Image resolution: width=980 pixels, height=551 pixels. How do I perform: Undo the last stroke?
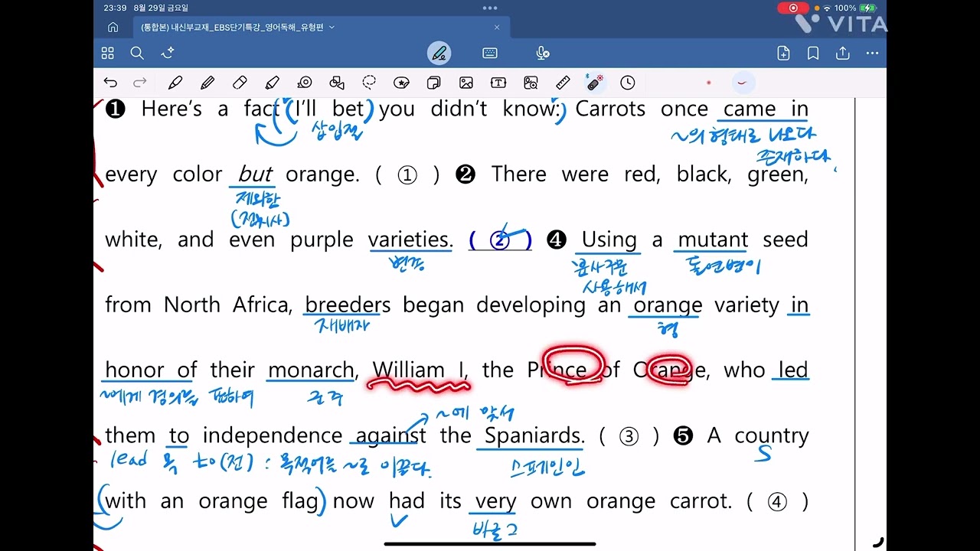point(111,83)
